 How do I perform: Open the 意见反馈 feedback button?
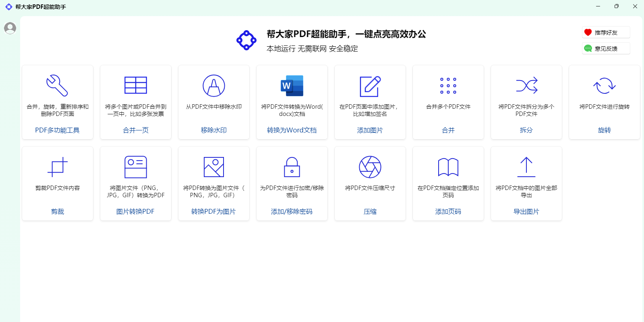click(x=606, y=49)
